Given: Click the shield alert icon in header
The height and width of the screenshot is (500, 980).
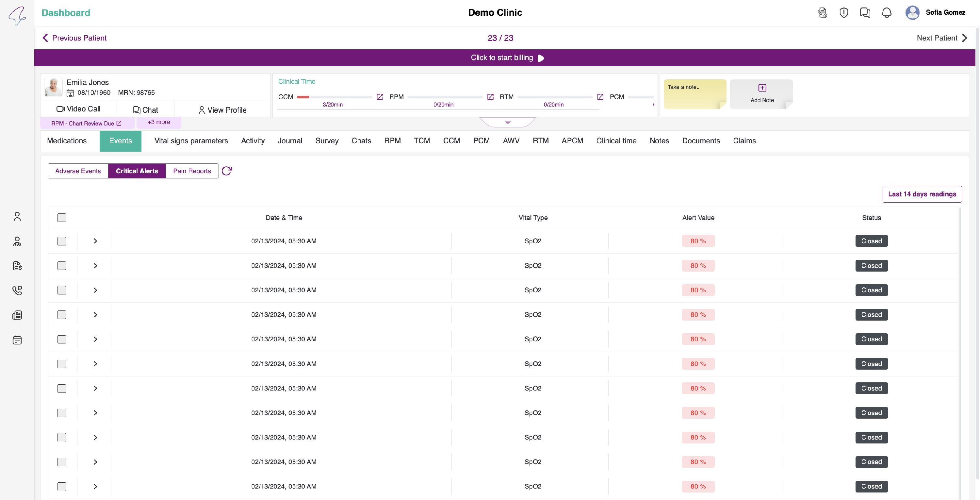Looking at the screenshot, I should (843, 12).
